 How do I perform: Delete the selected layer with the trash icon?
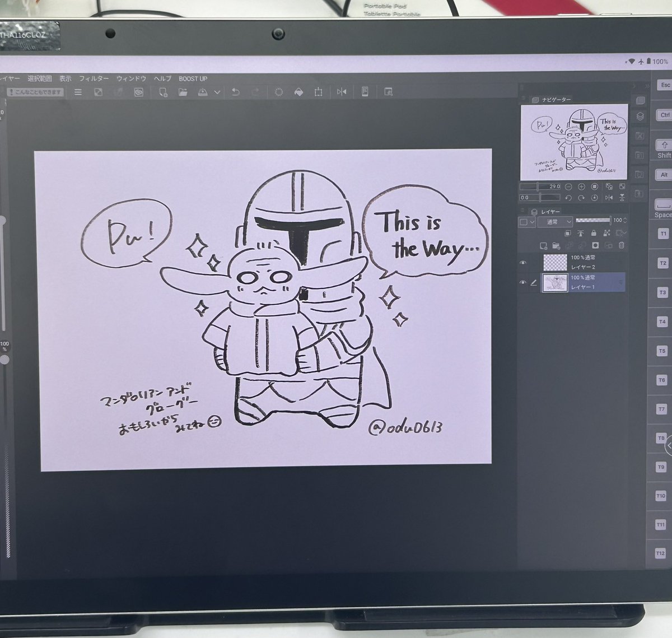coord(622,245)
